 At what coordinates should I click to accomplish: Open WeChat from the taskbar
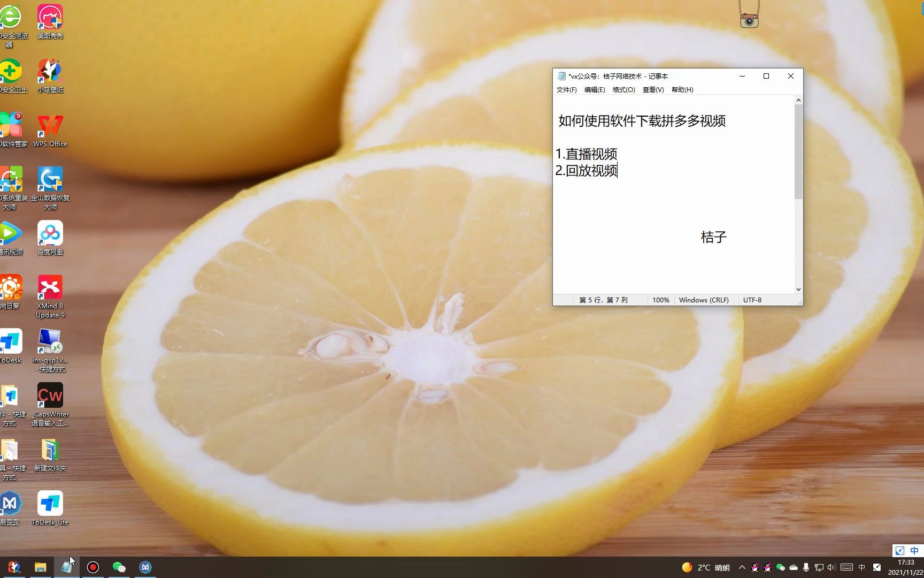(119, 567)
